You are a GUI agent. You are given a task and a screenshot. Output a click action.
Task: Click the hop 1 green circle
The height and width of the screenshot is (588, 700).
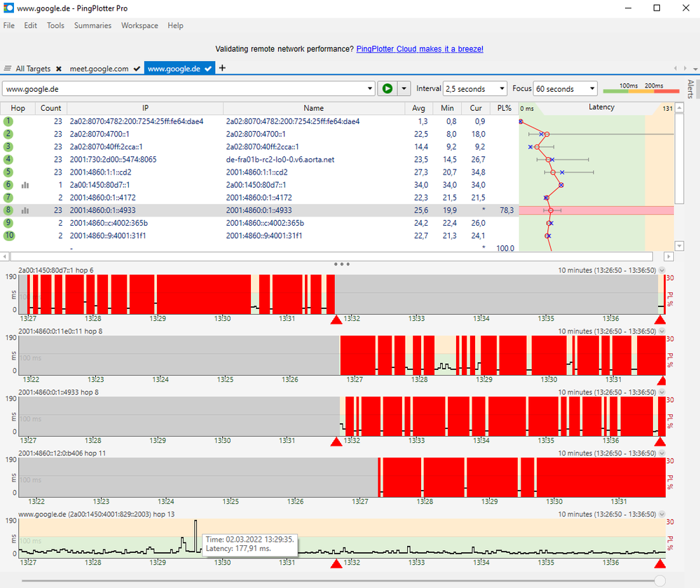pyautogui.click(x=8, y=121)
